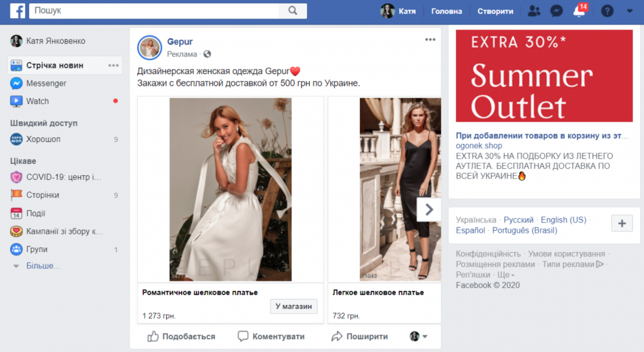Click the Групи sidebar icon
Screen dimensions: 644x352
(x=16, y=249)
